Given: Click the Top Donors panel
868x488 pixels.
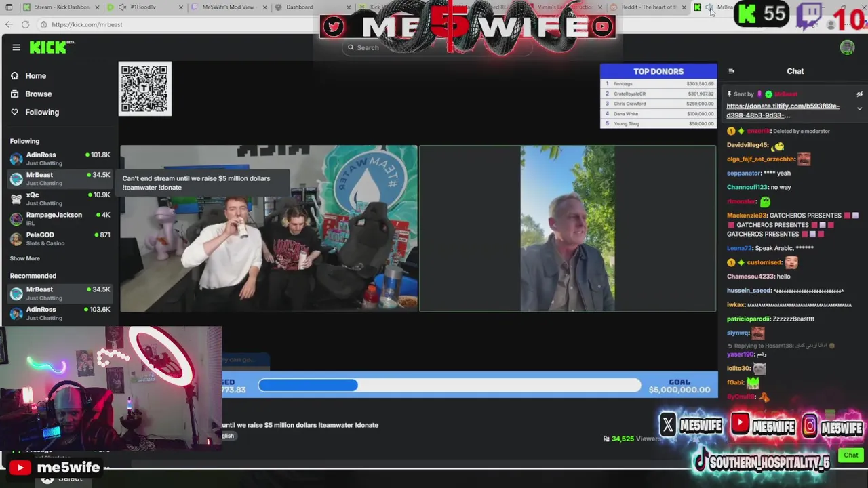Looking at the screenshot, I should pos(658,96).
